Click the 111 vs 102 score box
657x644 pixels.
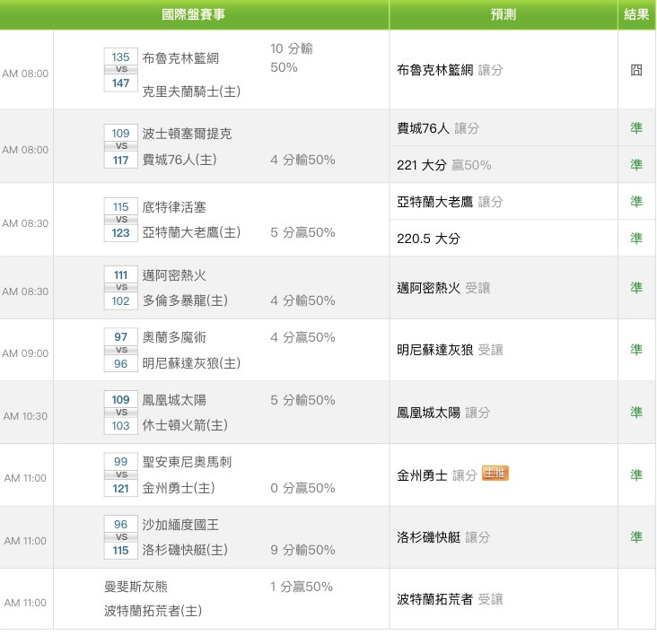[x=120, y=288]
